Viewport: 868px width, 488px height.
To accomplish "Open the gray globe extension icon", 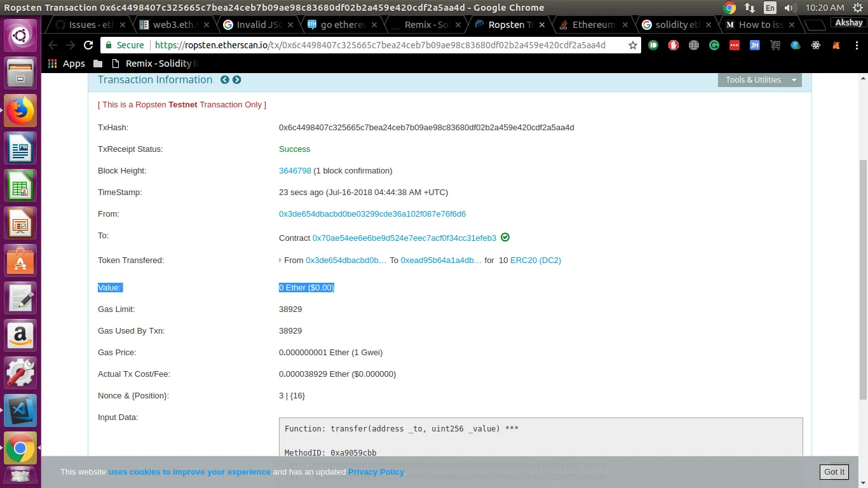I will click(x=694, y=46).
